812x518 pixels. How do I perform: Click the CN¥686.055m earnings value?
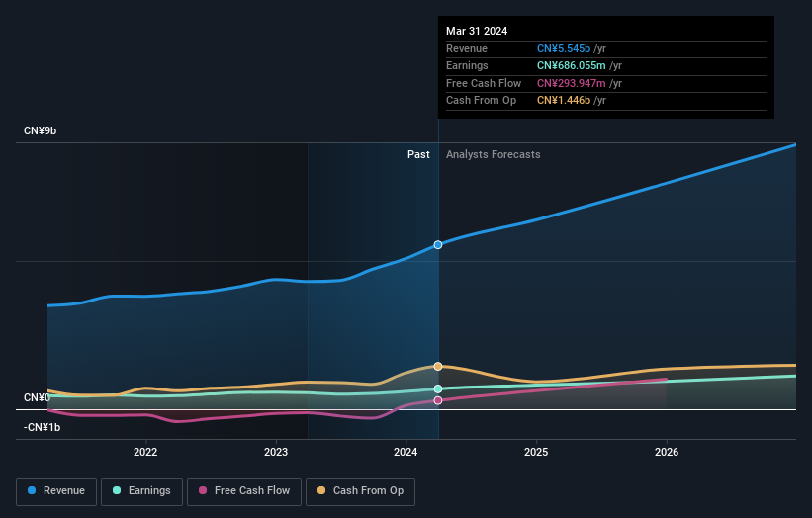click(x=572, y=65)
